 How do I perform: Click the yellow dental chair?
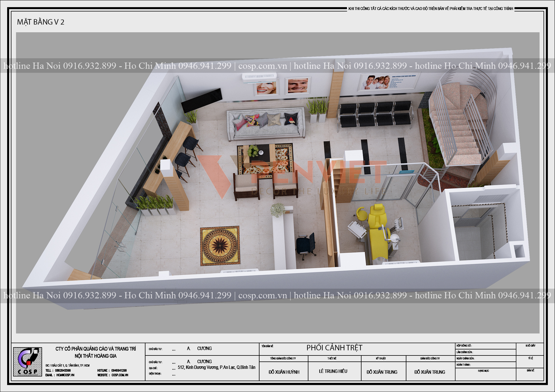point(378,230)
